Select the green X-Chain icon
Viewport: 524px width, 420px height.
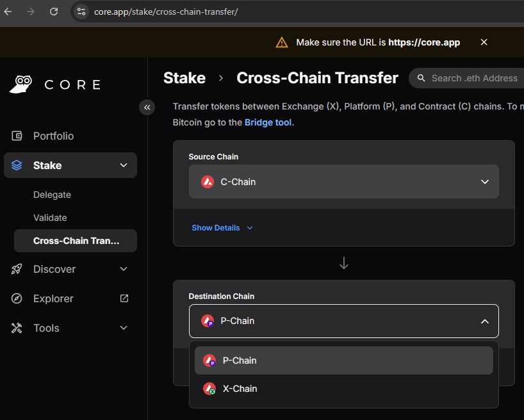point(210,389)
